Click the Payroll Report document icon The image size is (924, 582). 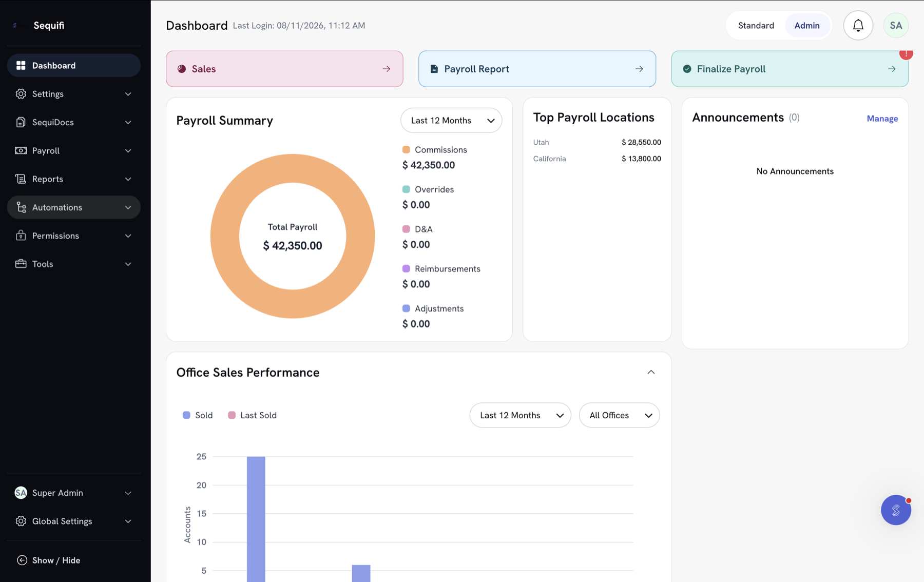pyautogui.click(x=434, y=69)
